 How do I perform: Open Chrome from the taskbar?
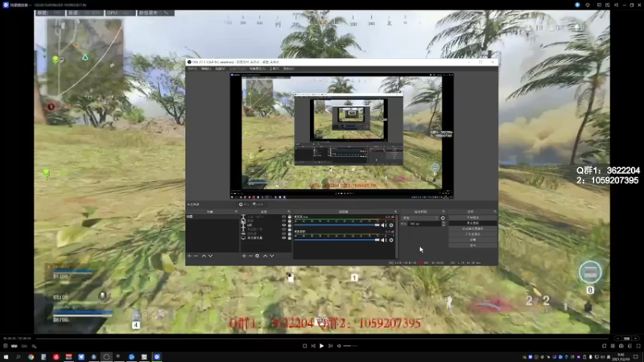point(31,357)
